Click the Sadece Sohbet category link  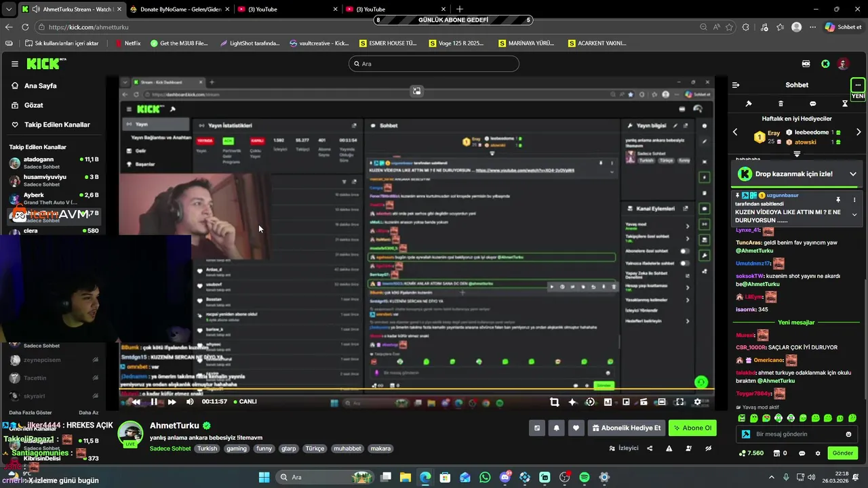point(170,449)
